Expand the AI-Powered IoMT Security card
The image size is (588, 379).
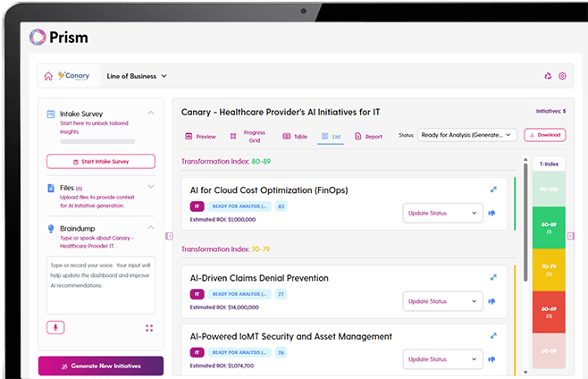coord(493,336)
